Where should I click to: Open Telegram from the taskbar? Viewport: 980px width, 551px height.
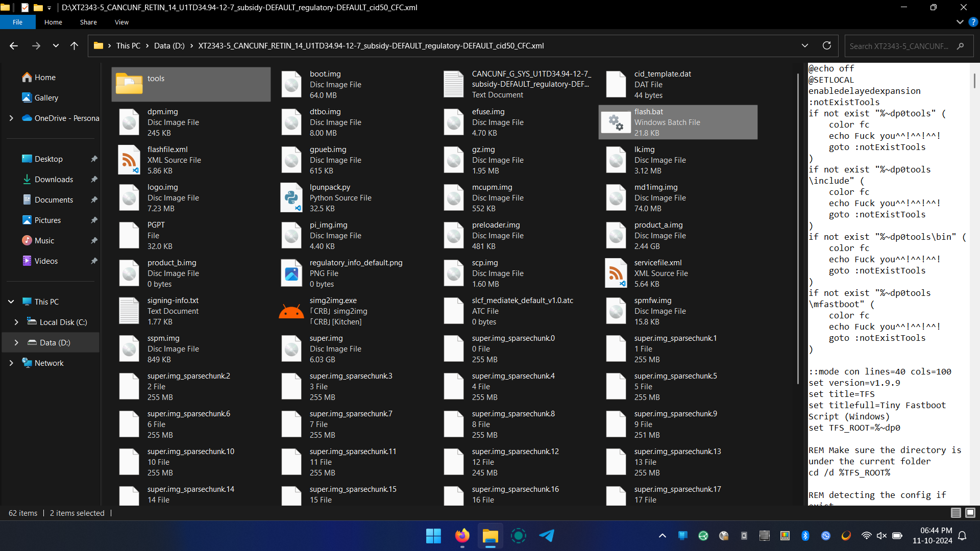pos(547,536)
